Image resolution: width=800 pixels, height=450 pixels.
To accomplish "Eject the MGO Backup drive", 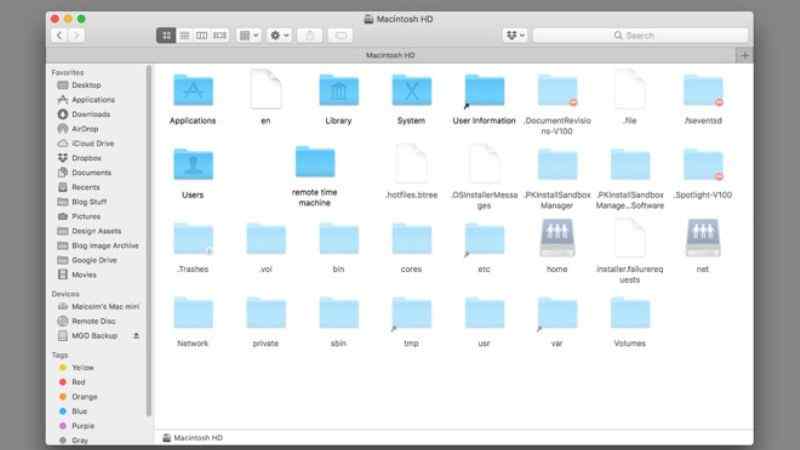I will [136, 336].
